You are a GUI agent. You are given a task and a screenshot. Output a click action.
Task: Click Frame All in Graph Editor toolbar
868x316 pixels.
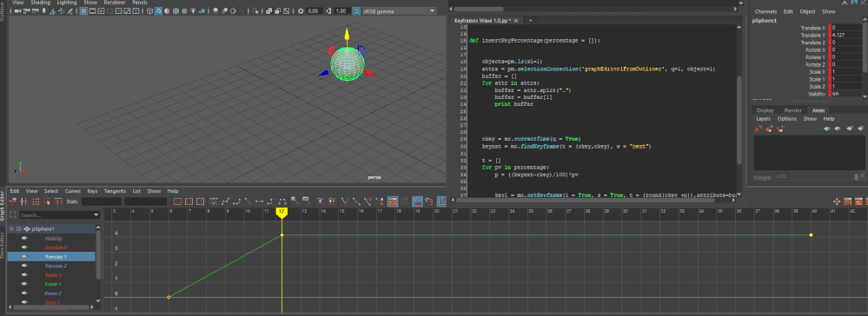click(x=177, y=201)
